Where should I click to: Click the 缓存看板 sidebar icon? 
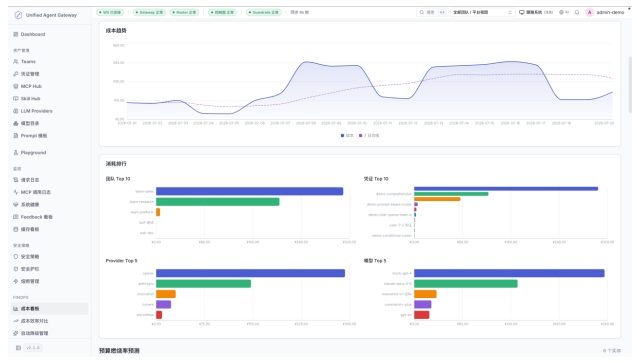click(x=16, y=229)
